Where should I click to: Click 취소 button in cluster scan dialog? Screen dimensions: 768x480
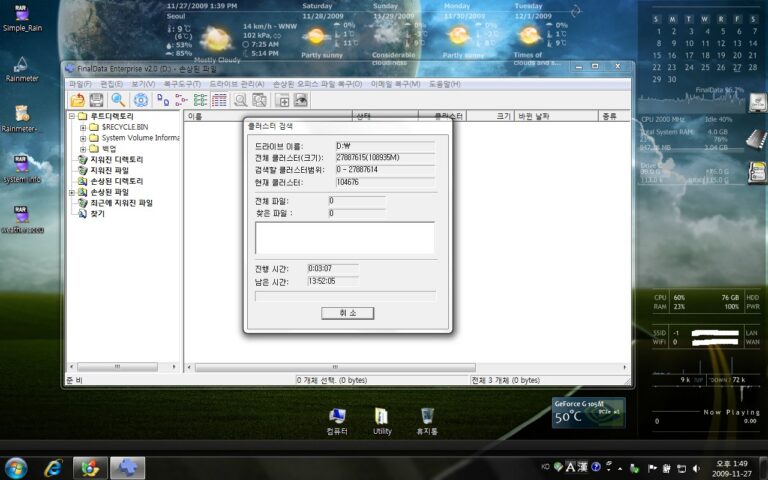(x=347, y=313)
